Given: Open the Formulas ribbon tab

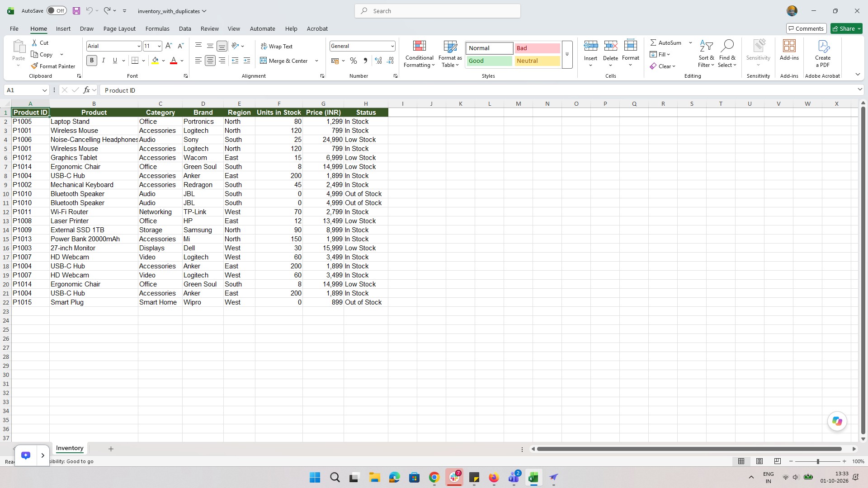Looking at the screenshot, I should 157,28.
